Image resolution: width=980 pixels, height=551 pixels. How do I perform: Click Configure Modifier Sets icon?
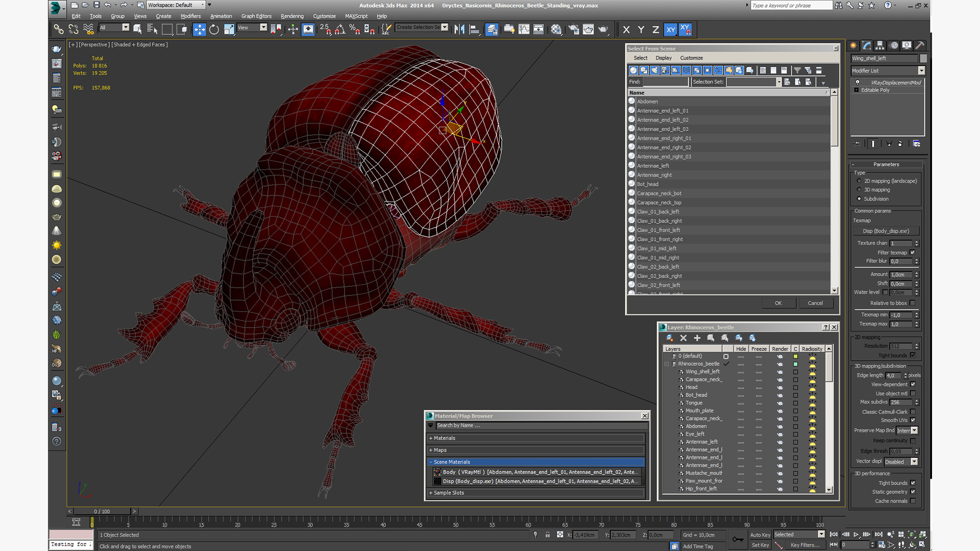point(917,144)
